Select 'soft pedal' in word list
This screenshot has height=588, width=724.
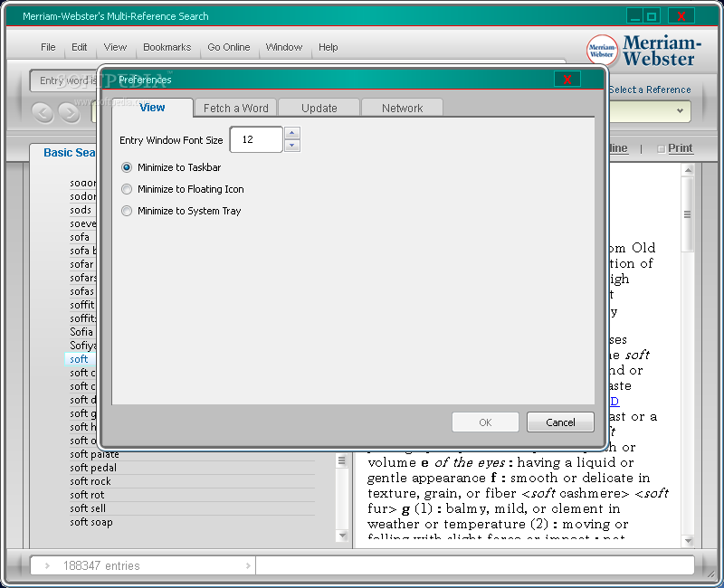(x=93, y=468)
